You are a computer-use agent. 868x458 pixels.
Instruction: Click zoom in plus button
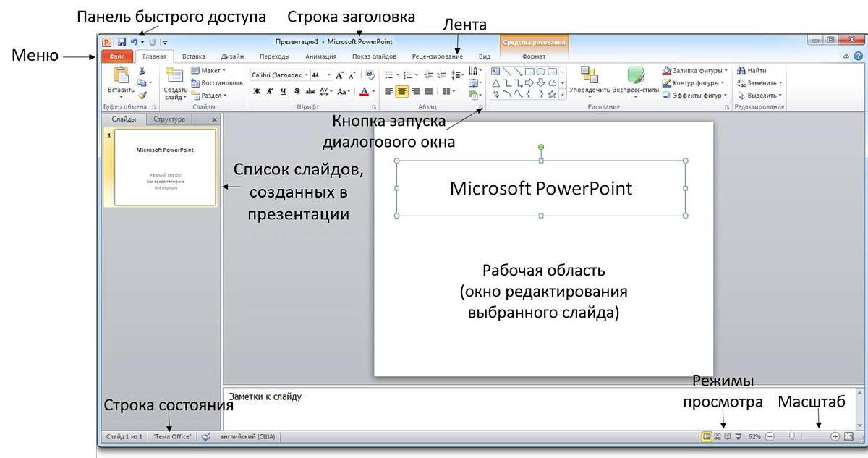tap(835, 437)
